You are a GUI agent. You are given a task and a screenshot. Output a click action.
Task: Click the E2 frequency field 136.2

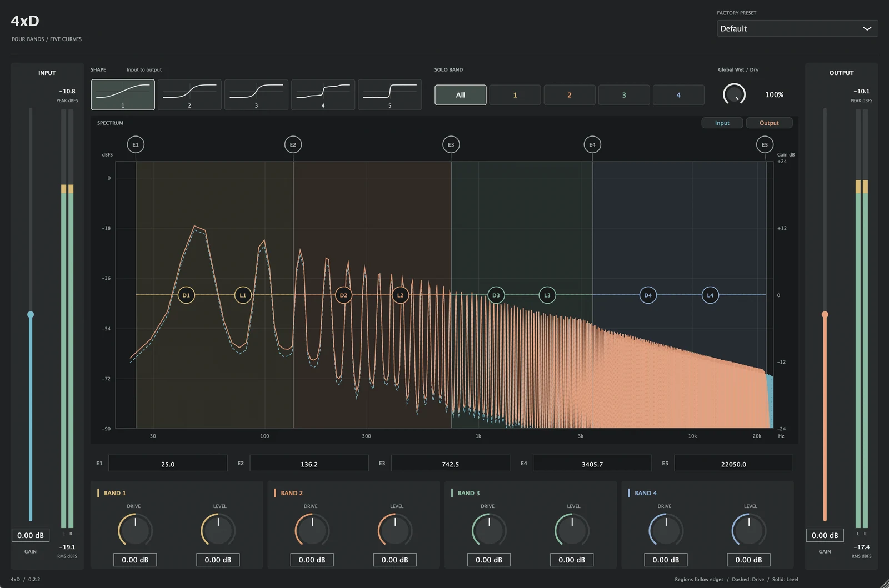point(309,464)
